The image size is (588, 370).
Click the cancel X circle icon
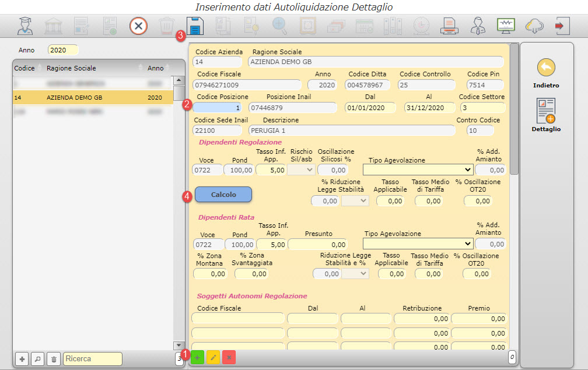[138, 26]
